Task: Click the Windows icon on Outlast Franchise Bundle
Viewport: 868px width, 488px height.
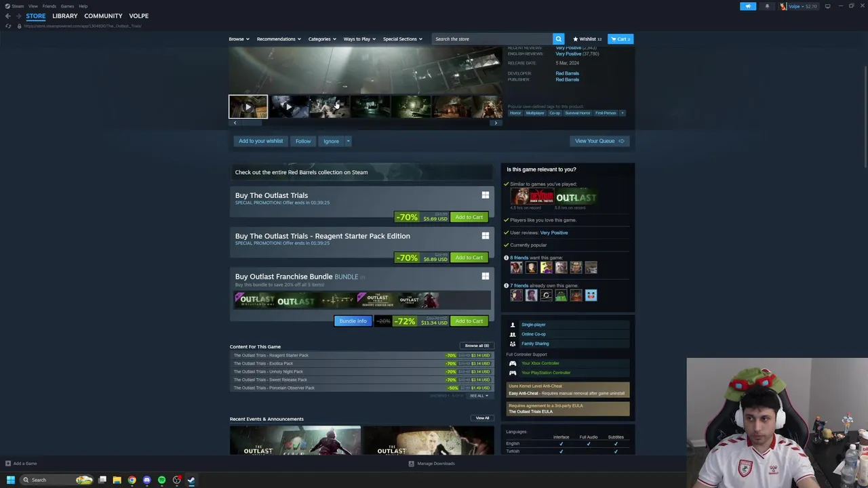Action: tap(485, 277)
